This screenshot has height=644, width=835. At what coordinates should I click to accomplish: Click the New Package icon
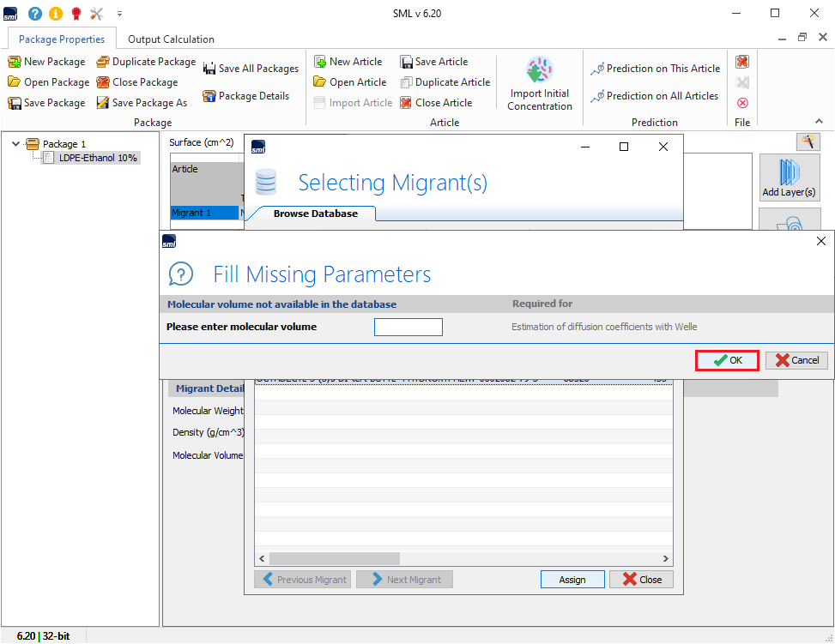(15, 62)
